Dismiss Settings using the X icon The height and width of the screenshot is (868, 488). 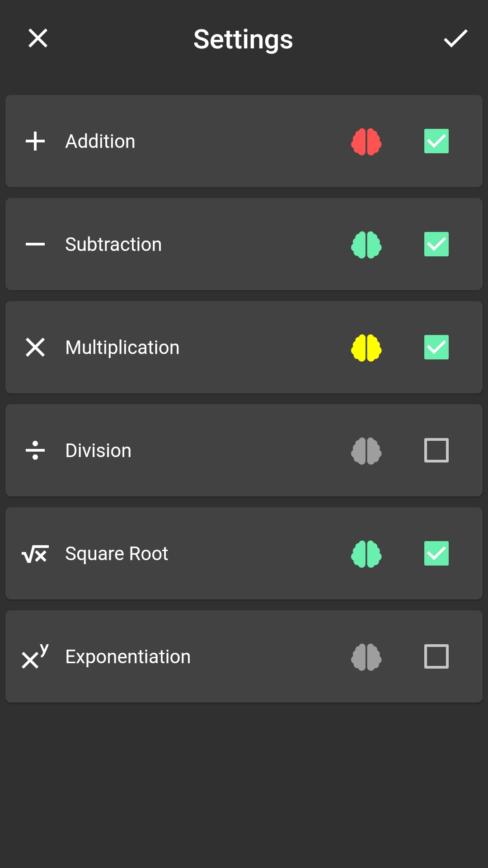(38, 38)
